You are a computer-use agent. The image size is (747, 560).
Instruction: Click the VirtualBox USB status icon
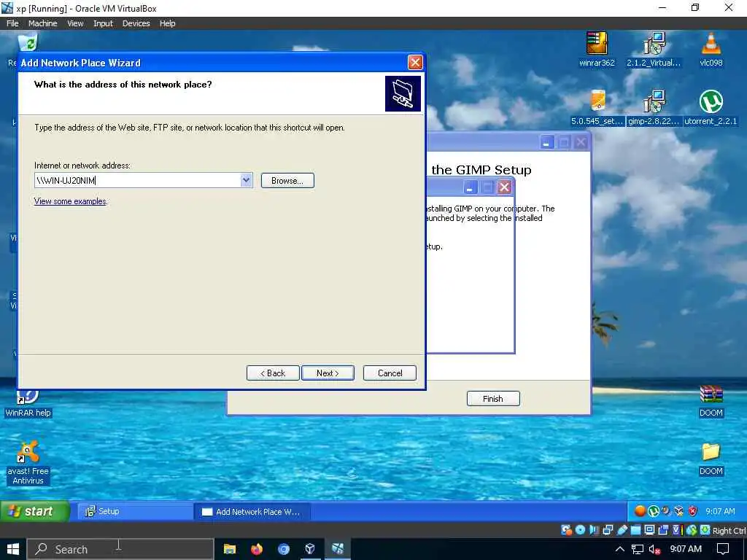point(622,530)
